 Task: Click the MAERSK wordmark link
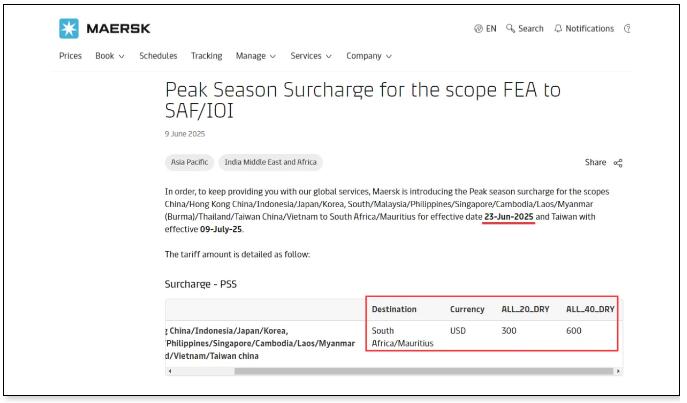pos(118,28)
